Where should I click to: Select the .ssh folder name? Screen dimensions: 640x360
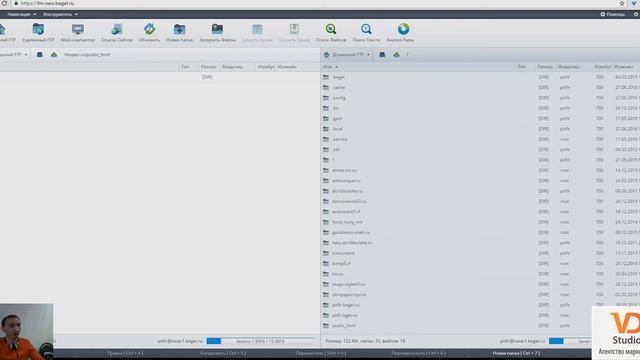[336, 150]
